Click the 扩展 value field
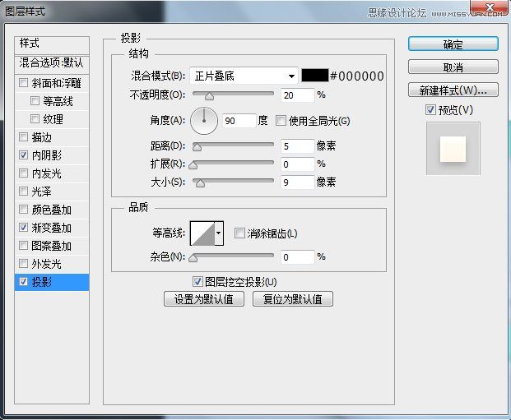This screenshot has height=420, width=511. coord(298,164)
